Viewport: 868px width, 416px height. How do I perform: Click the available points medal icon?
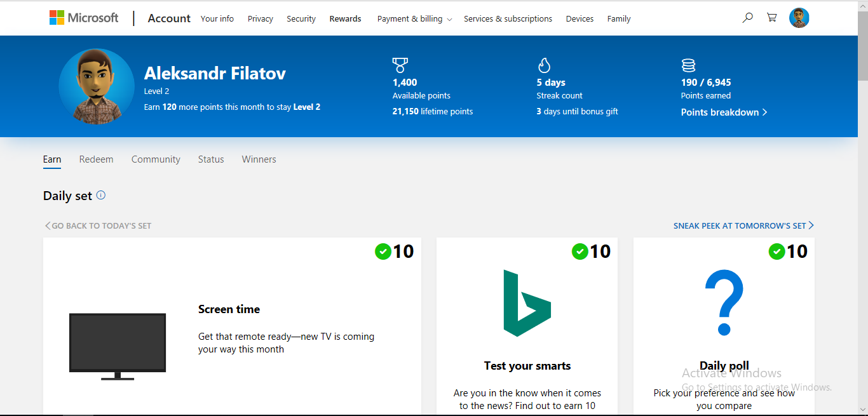pos(400,65)
